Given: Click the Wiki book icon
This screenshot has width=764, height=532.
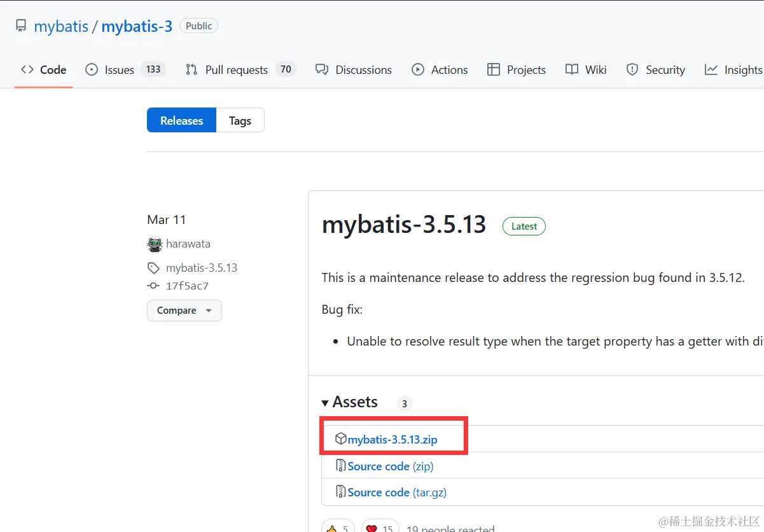Looking at the screenshot, I should (x=572, y=69).
